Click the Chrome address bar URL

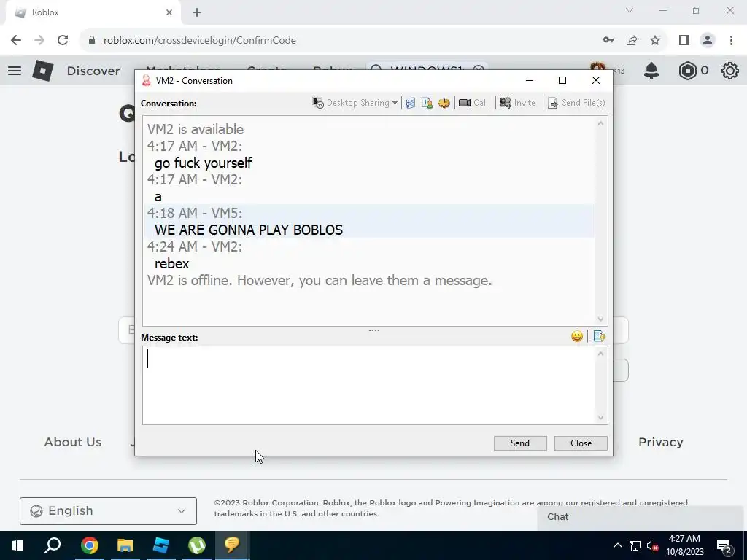click(x=200, y=41)
